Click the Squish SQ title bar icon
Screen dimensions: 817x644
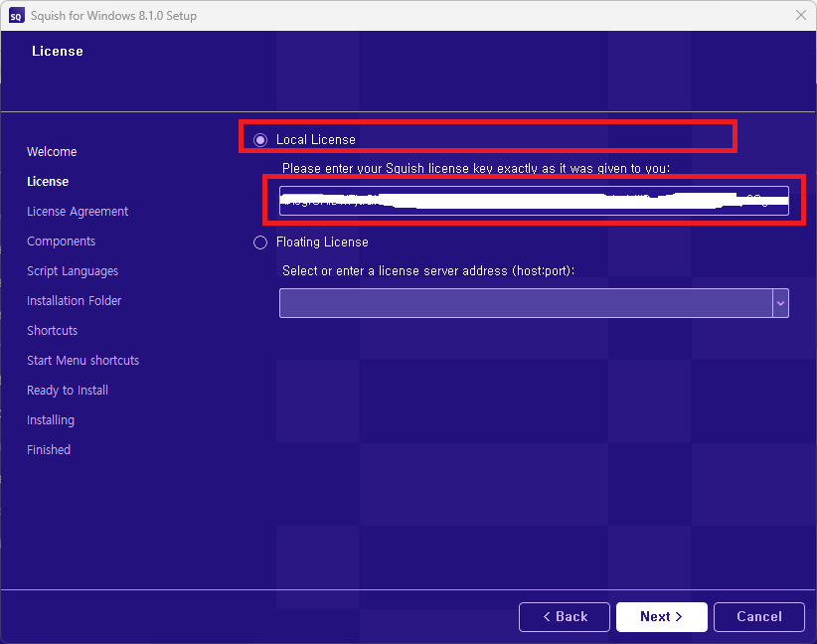point(16,16)
